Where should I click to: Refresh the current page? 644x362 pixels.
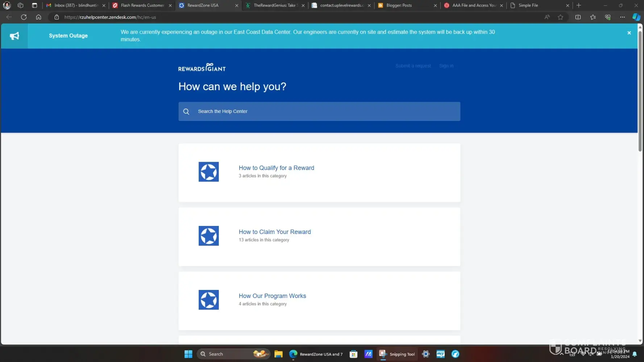coord(24,17)
